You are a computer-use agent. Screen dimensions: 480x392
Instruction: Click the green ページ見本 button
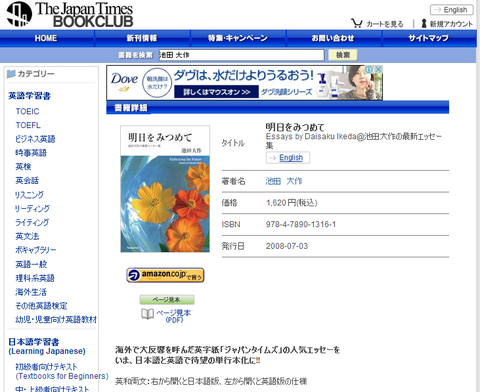pyautogui.click(x=167, y=300)
